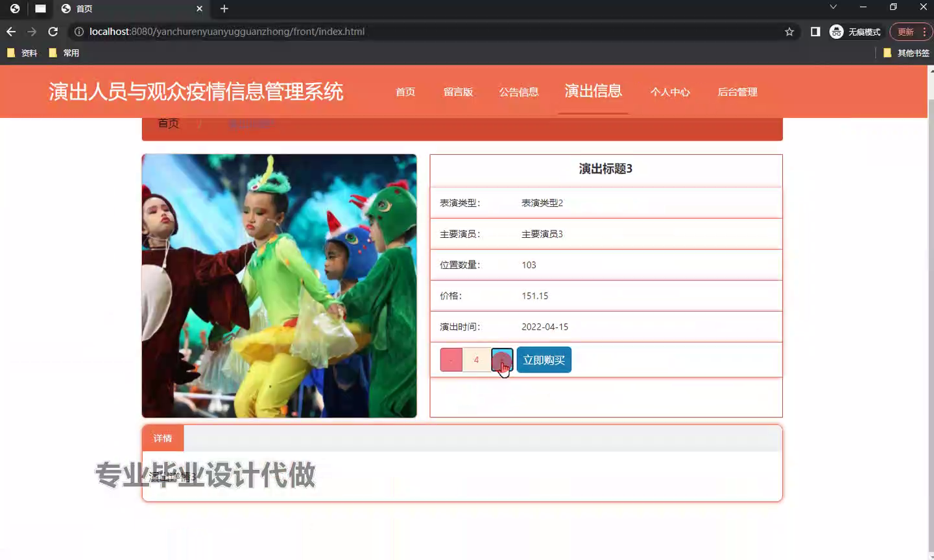The image size is (934, 560).
Task: Click the address bar URL
Action: [227, 31]
